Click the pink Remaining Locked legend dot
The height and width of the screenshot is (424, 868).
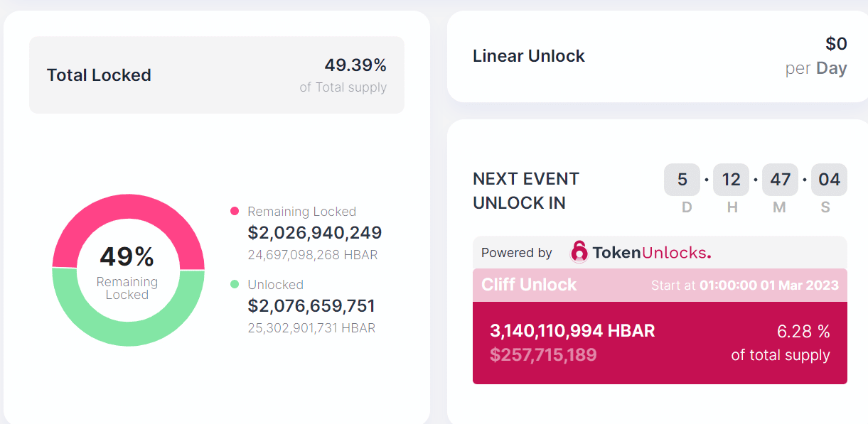coord(235,211)
